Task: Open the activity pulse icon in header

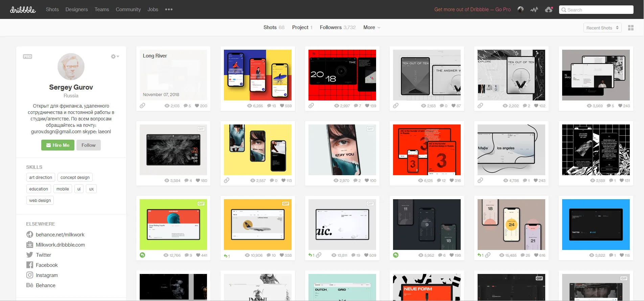Action: click(x=534, y=9)
